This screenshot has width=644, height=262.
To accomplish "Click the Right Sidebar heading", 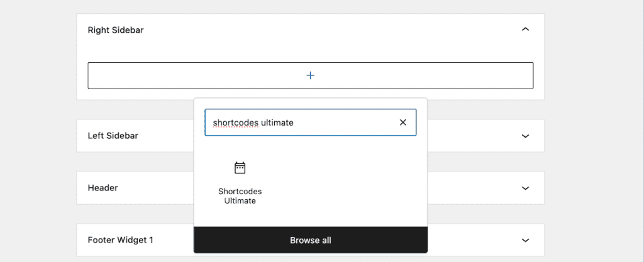I will (x=116, y=30).
